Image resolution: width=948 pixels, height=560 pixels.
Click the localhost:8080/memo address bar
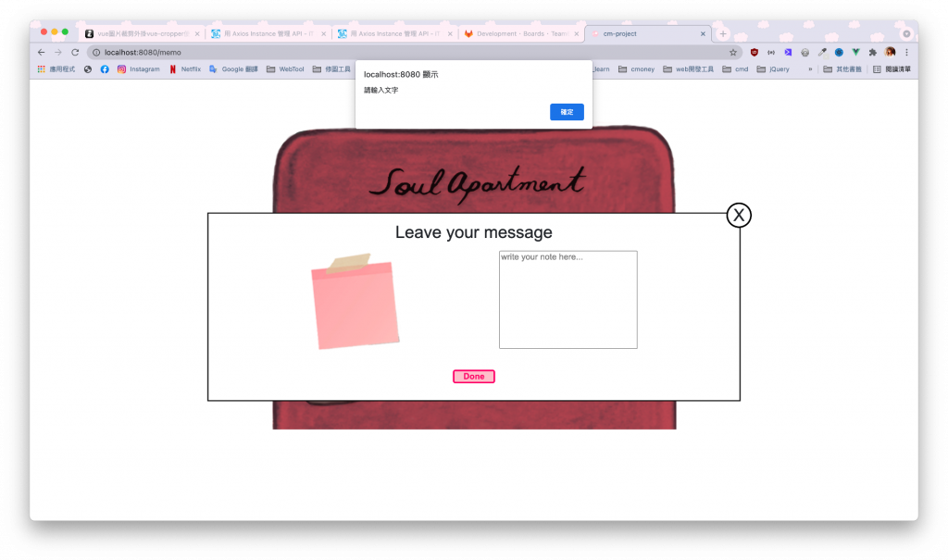411,52
